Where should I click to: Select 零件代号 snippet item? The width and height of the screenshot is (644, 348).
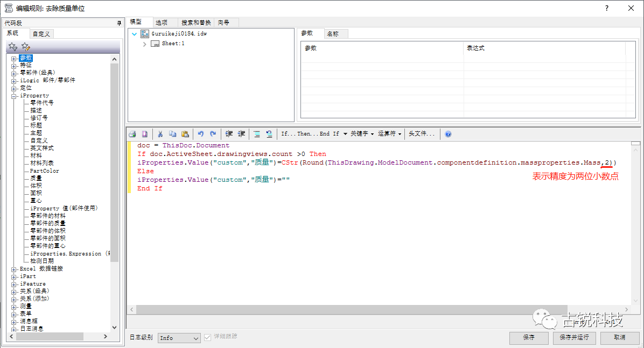[41, 103]
